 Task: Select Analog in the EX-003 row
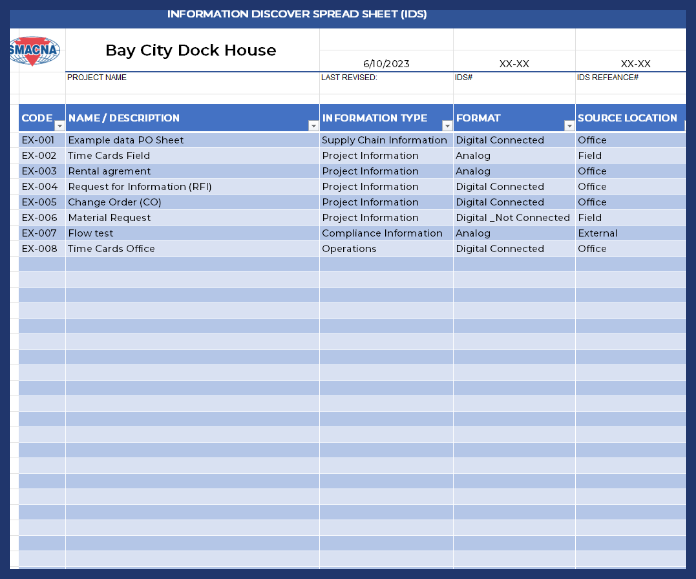(514, 171)
